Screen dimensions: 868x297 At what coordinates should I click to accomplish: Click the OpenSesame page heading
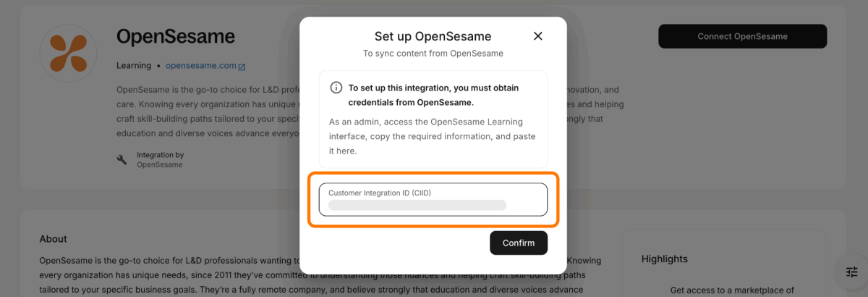[x=176, y=36]
